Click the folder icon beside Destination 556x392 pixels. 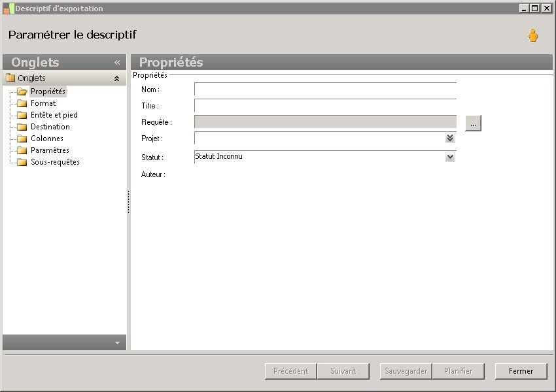coord(22,126)
